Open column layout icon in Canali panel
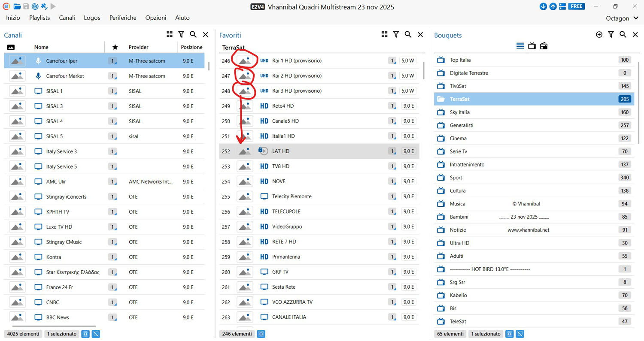644x341 pixels. (x=169, y=34)
